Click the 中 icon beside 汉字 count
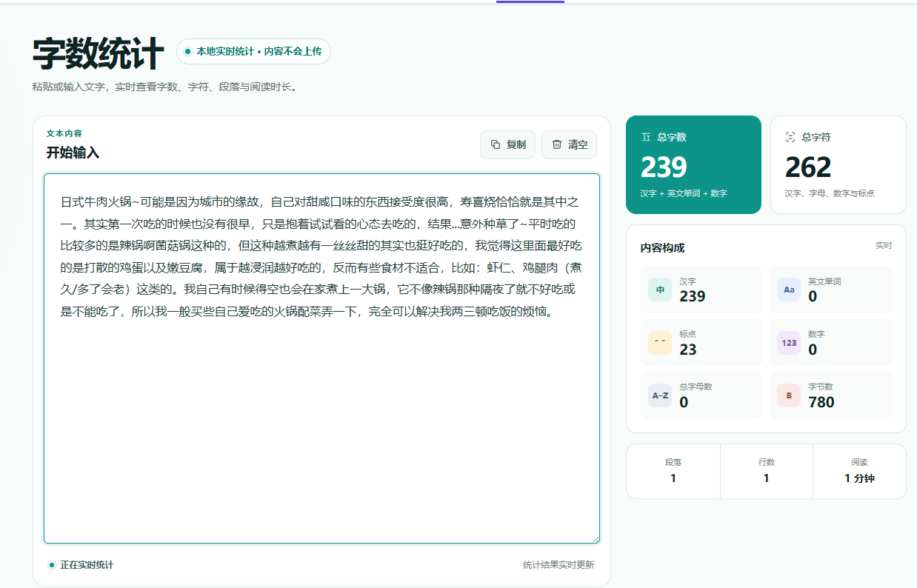Viewport: 917px width, 588px height. [x=660, y=290]
